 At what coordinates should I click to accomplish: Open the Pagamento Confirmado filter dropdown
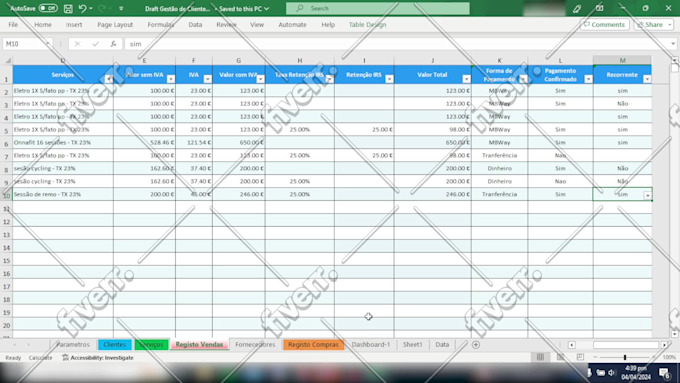point(588,79)
